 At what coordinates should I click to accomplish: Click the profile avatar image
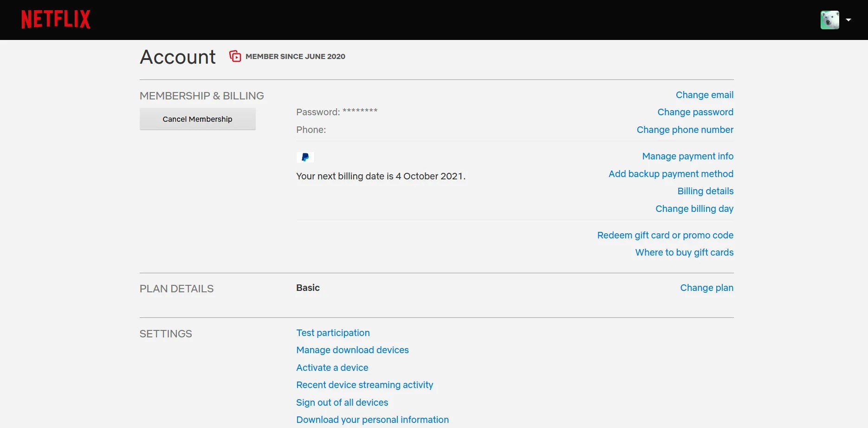point(830,20)
